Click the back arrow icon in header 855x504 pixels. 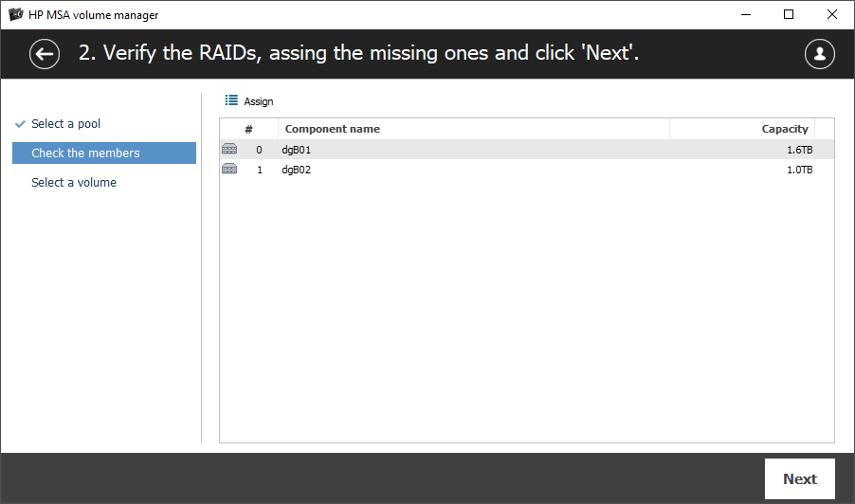click(x=45, y=54)
